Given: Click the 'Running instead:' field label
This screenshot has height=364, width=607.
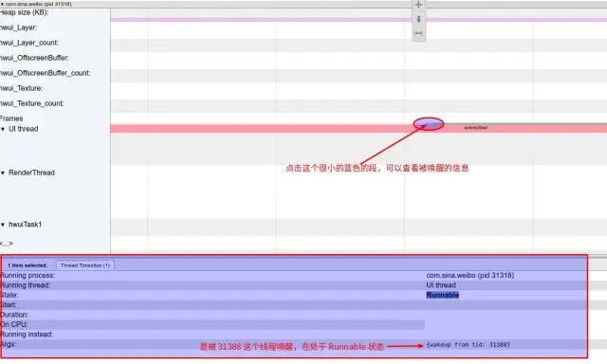Looking at the screenshot, I should point(27,335).
